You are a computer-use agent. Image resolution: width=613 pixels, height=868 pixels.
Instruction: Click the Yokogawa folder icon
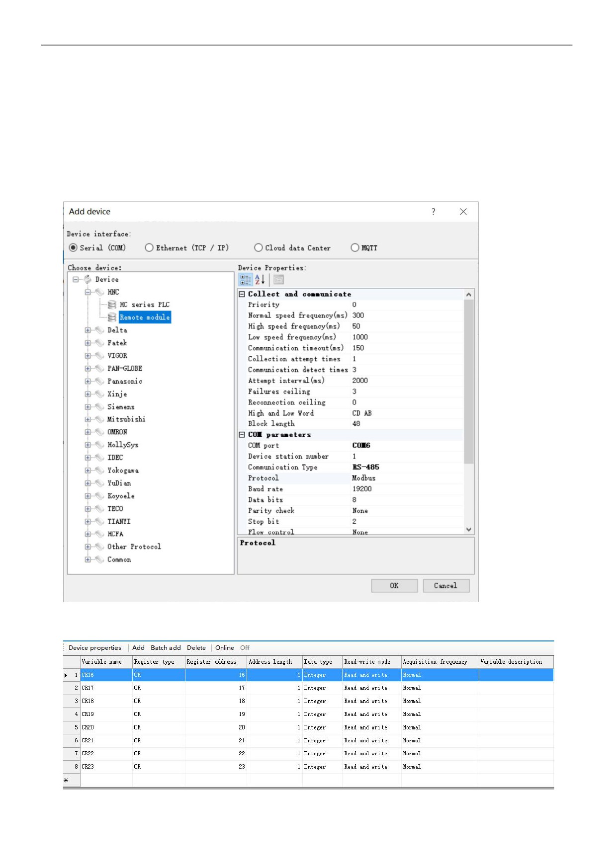pyautogui.click(x=100, y=471)
